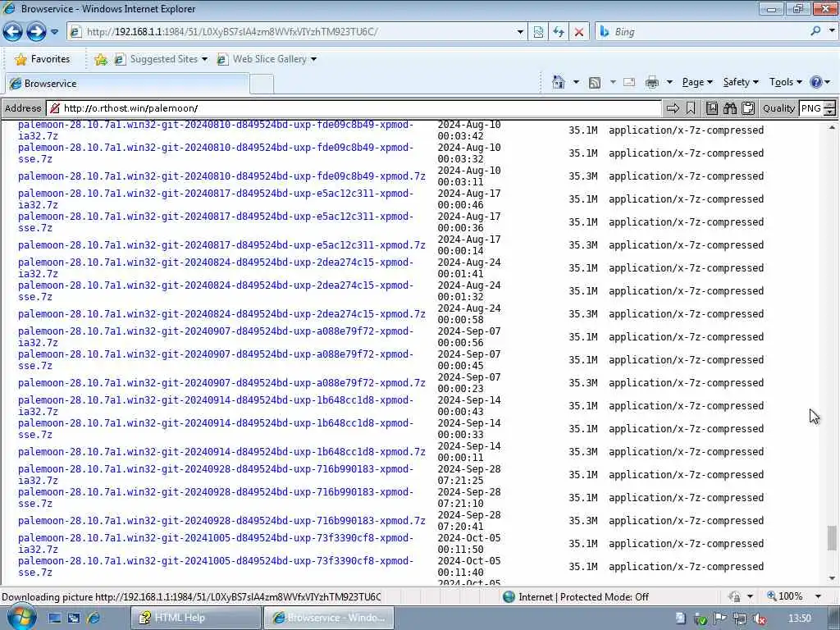The height and width of the screenshot is (630, 840).
Task: Open the 100% zoom level control
Action: tap(794, 596)
